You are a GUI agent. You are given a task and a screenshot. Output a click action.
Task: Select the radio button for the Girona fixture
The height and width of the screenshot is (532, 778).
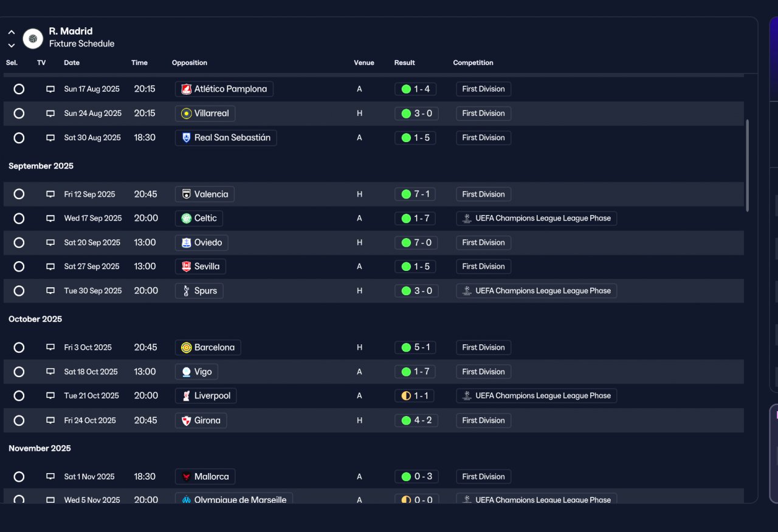(x=19, y=420)
